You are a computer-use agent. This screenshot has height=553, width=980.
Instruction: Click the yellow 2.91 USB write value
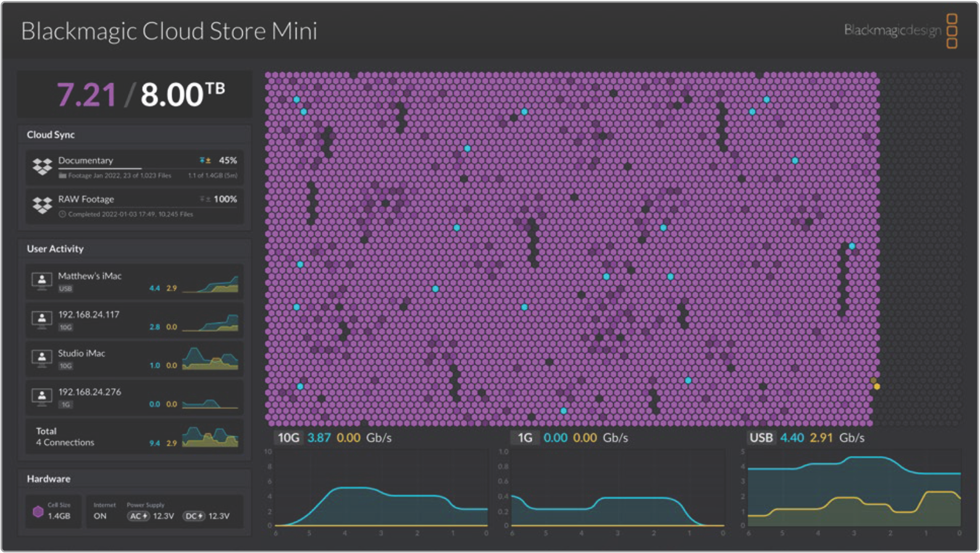[x=821, y=438]
